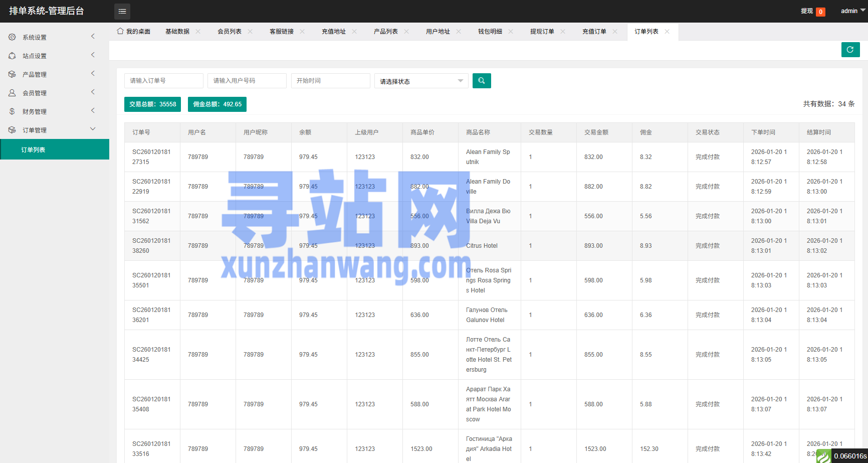The image size is (868, 463).
Task: Focus the 请输入订单号 input field
Action: pyautogui.click(x=163, y=81)
